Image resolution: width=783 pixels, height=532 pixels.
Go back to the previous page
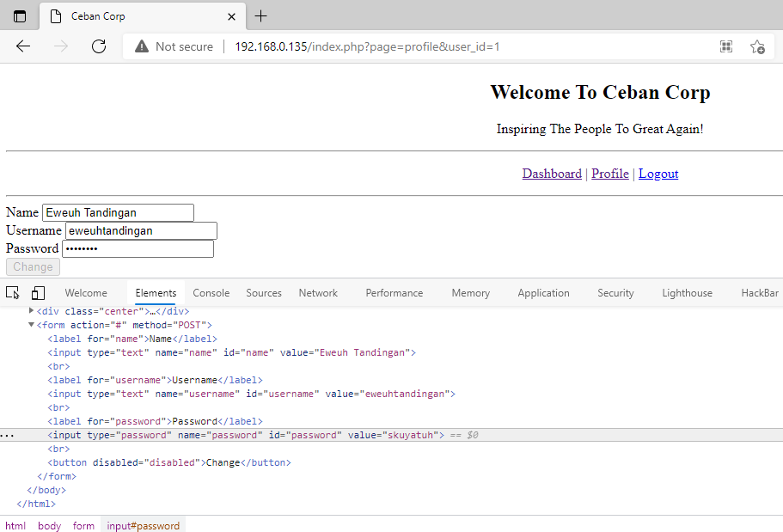coord(23,46)
